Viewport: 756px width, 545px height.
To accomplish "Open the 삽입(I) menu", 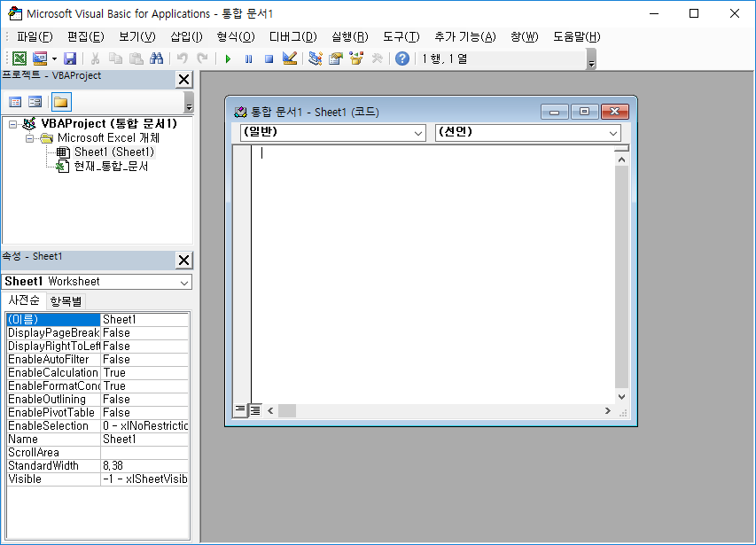I will pyautogui.click(x=187, y=36).
